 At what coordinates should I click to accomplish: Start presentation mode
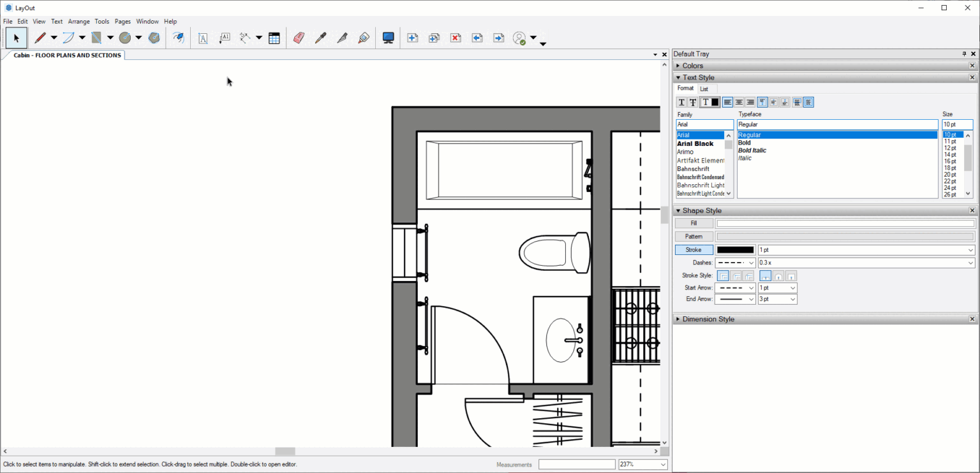(388, 38)
